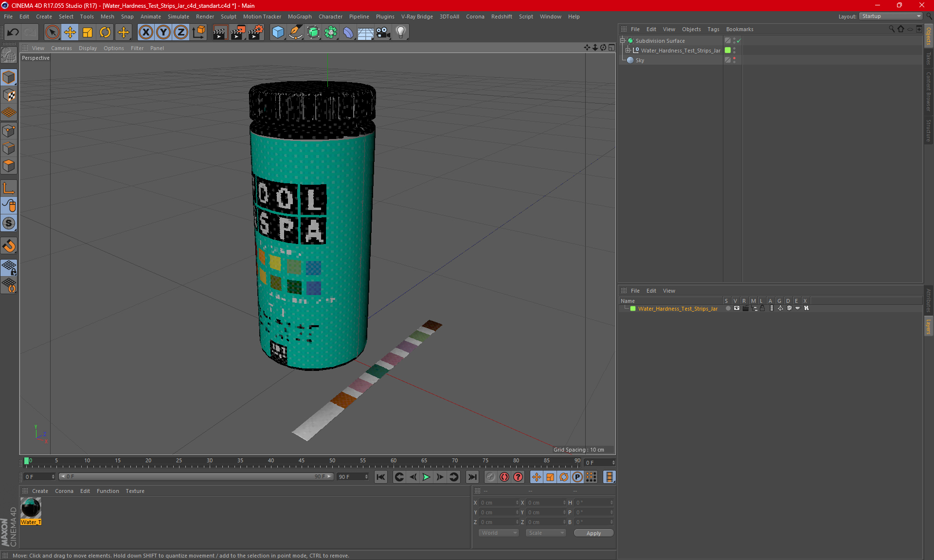The image size is (934, 560).
Task: Go to end of animation
Action: (x=472, y=477)
